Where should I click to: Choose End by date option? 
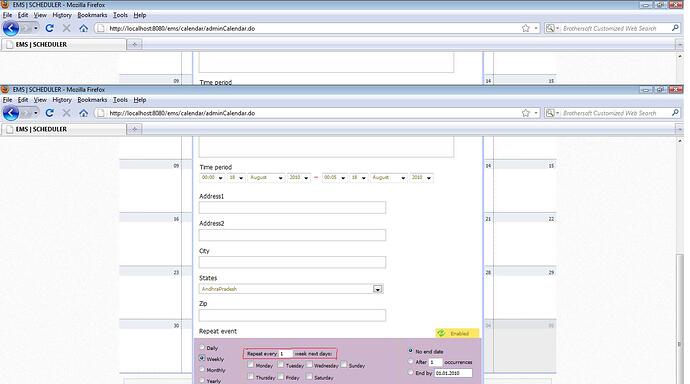pos(411,372)
